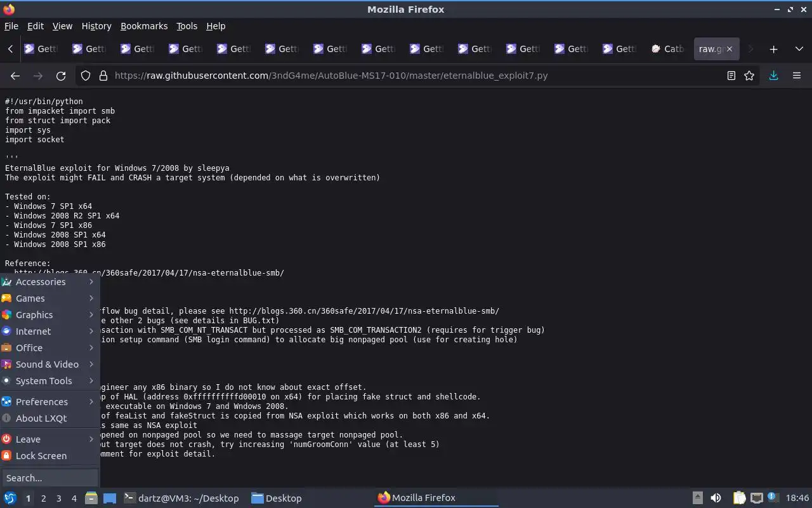Open the Help menu
The width and height of the screenshot is (812, 508).
[216, 26]
